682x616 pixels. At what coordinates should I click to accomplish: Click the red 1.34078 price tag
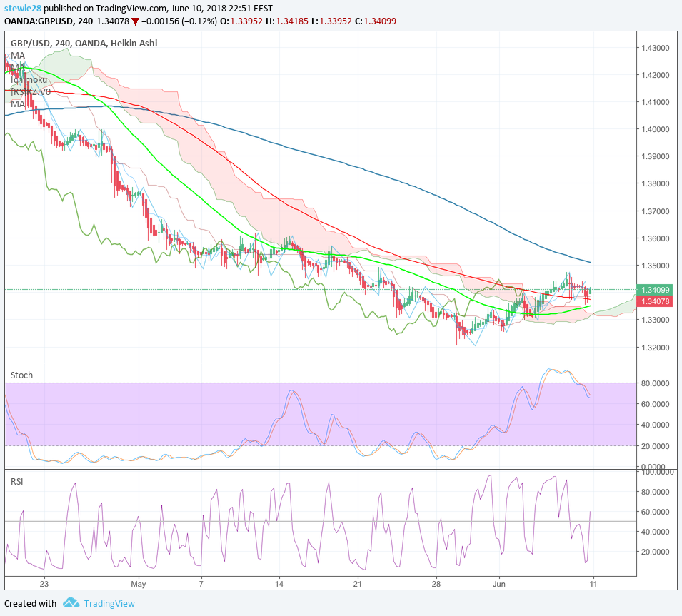point(655,301)
